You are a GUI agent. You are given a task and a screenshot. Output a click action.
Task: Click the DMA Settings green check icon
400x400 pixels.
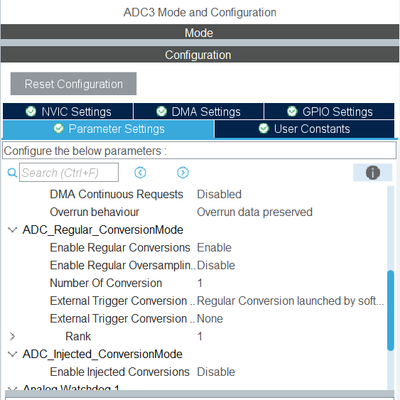(x=161, y=111)
